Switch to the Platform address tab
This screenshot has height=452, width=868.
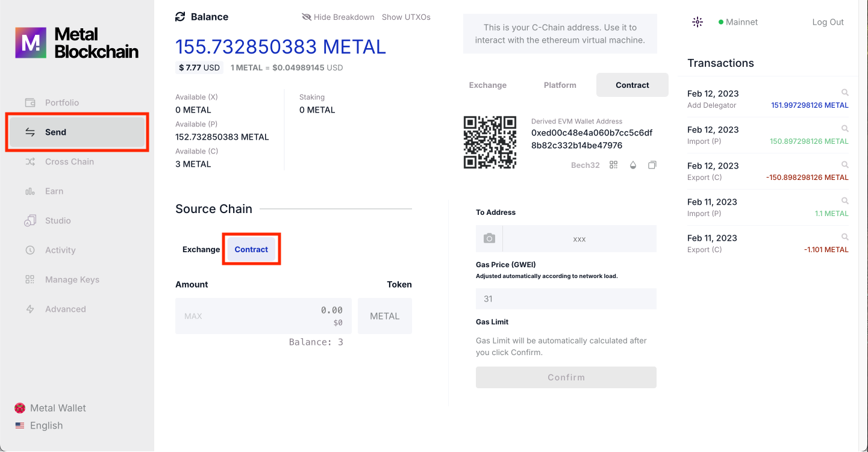pyautogui.click(x=560, y=85)
